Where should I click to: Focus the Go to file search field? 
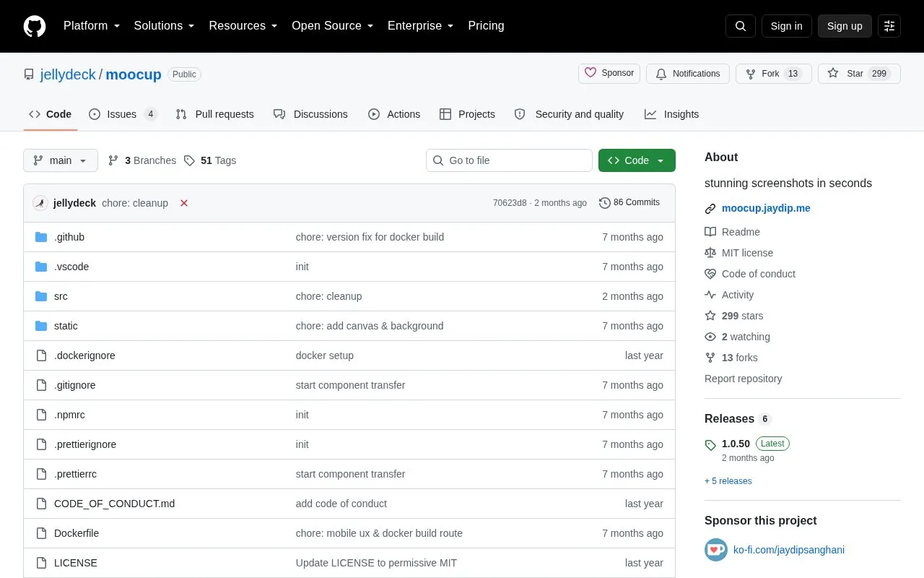pos(509,160)
